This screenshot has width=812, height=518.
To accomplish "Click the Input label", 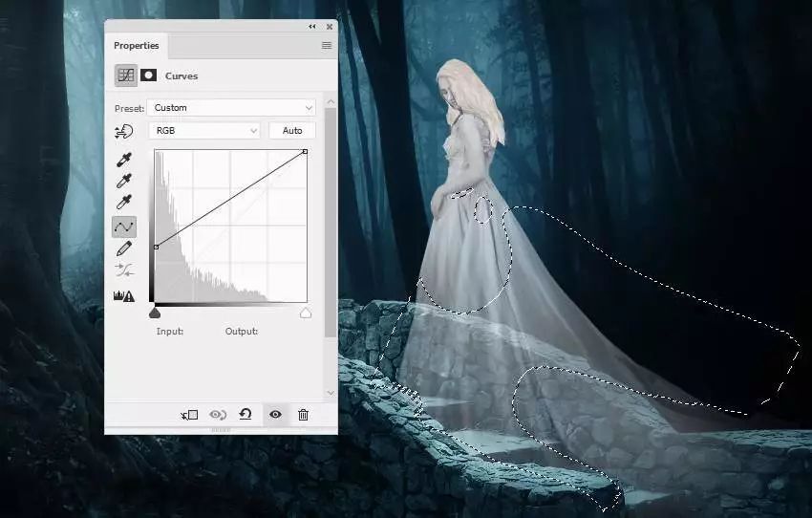I will click(170, 332).
